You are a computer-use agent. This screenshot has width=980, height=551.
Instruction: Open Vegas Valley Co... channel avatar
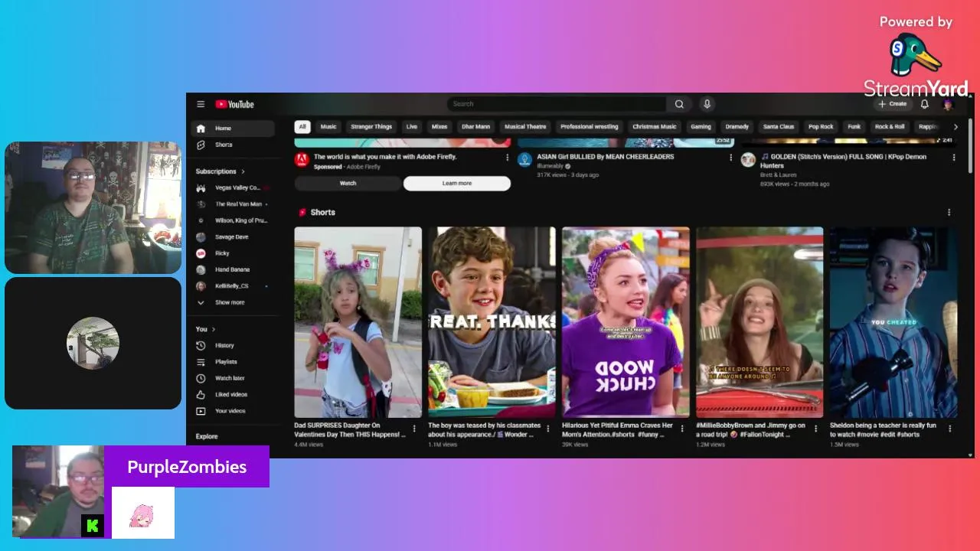(201, 187)
